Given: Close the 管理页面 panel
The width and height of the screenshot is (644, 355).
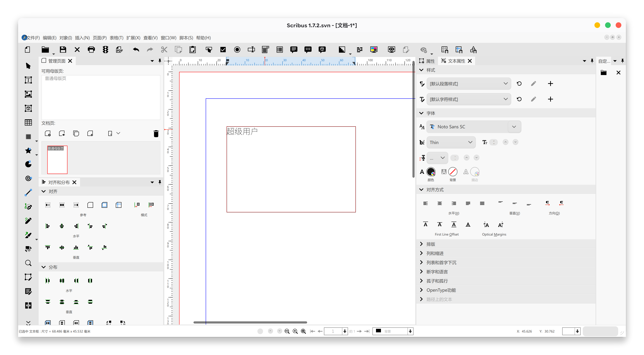Looking at the screenshot, I should click(70, 61).
